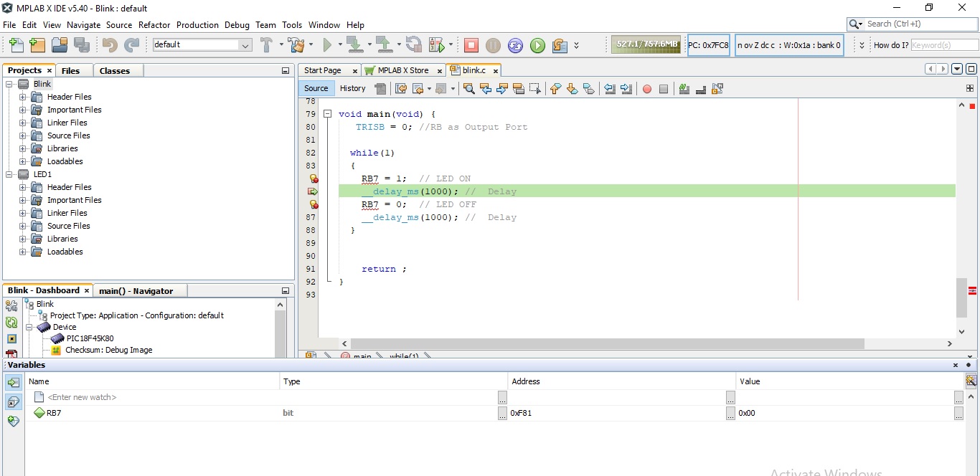This screenshot has height=476, width=980.
Task: Stop the debugger session with red square
Action: point(471,45)
